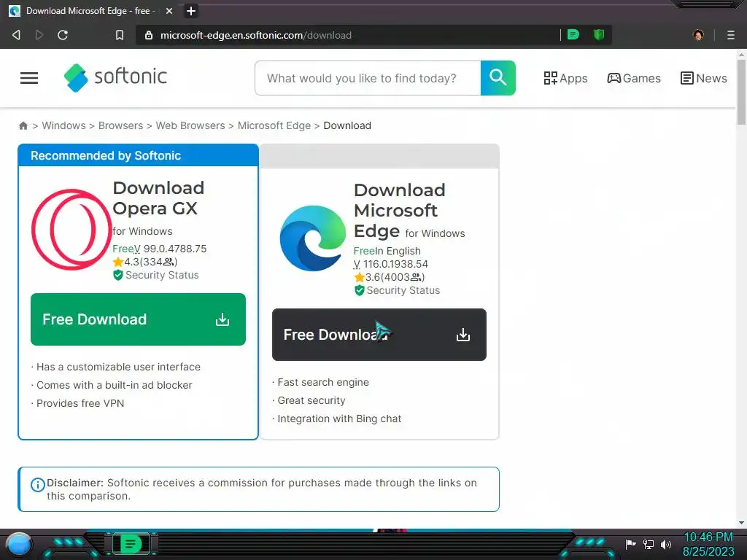
Task: Click 'Integration with Bing chat' text
Action: (339, 419)
